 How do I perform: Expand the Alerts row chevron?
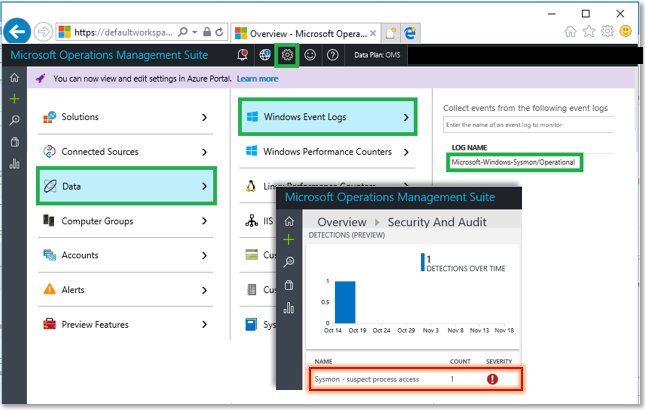point(204,290)
